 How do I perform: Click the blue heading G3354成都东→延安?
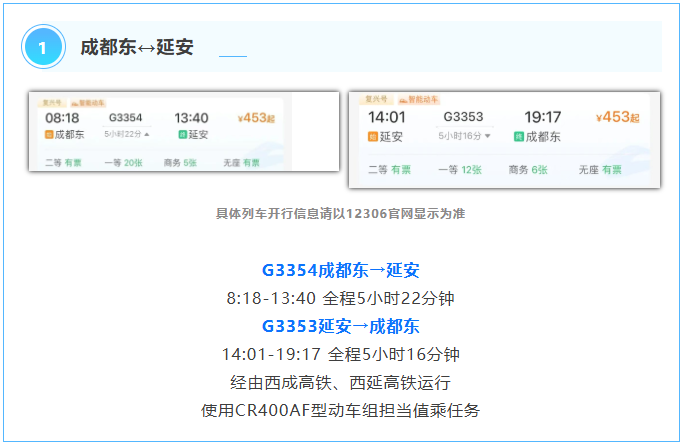click(340, 270)
